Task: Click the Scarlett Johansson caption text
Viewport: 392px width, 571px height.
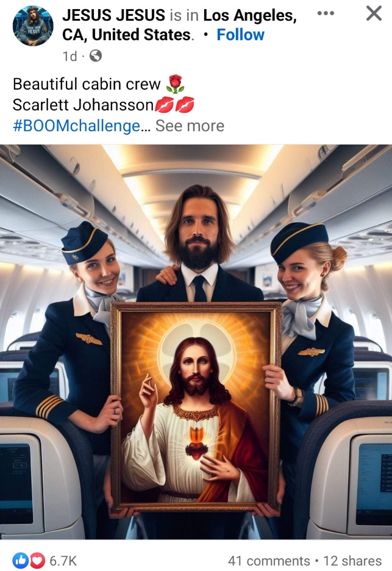Action: [84, 105]
